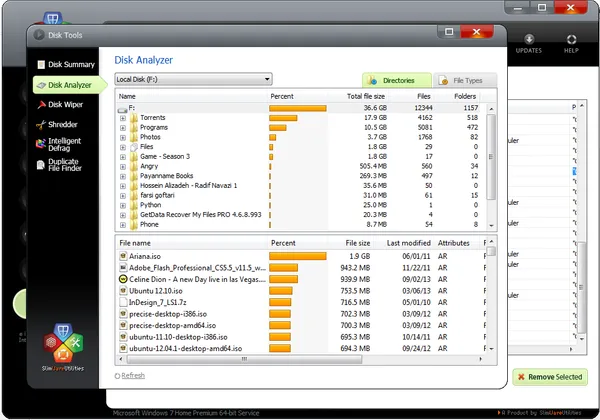Click the F: drive icon

point(122,110)
